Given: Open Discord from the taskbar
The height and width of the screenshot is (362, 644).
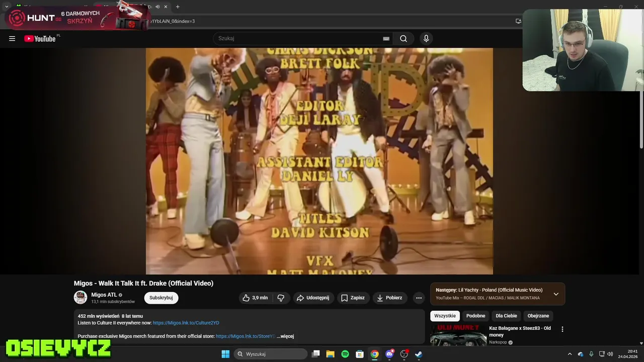Looking at the screenshot, I should click(389, 354).
